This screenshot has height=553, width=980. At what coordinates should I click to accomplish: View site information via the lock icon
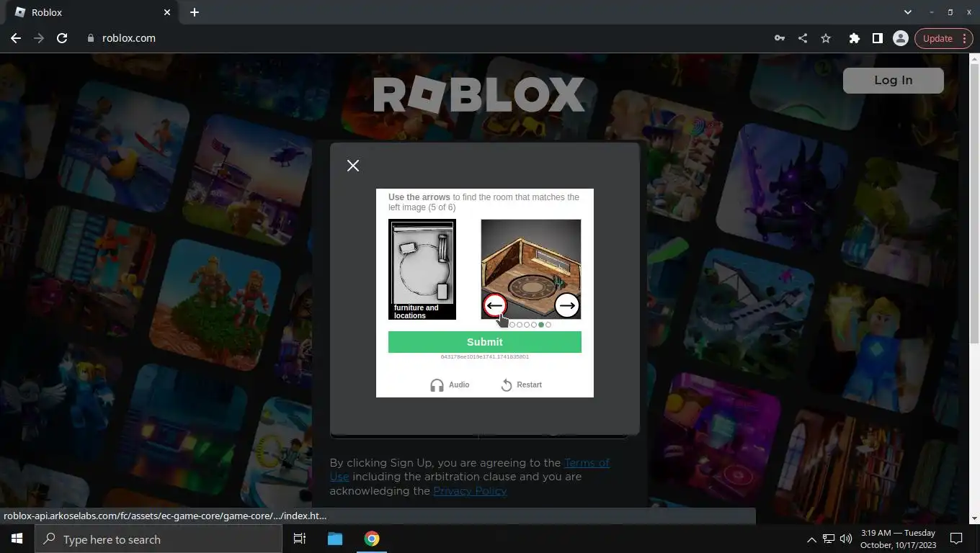point(91,38)
